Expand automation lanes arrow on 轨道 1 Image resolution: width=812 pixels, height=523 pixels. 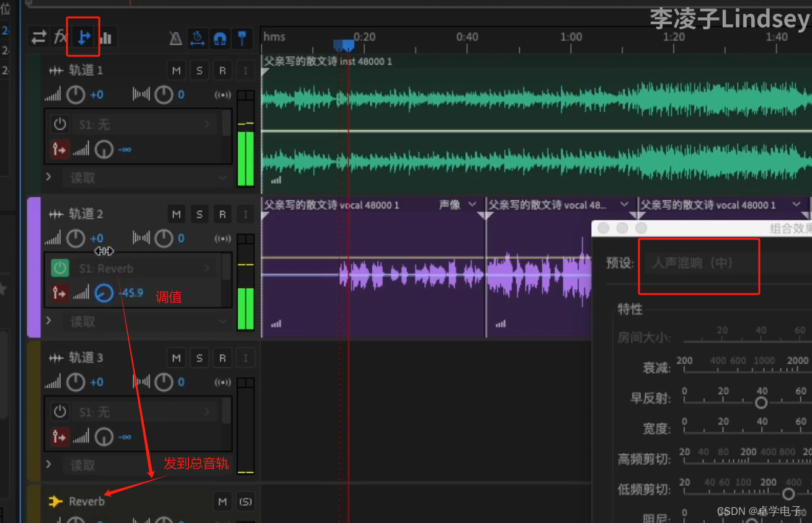49,177
